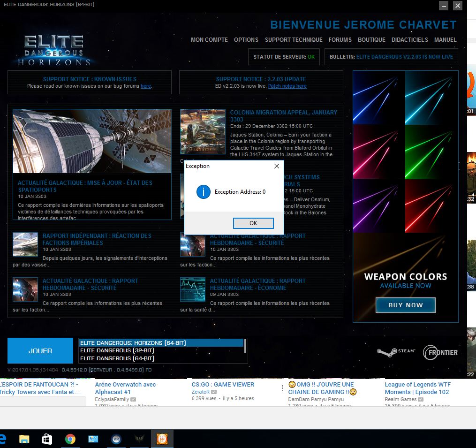
Task: Open Rapport Indépendant: Réaction des Factions Impériales
Action: (x=97, y=239)
